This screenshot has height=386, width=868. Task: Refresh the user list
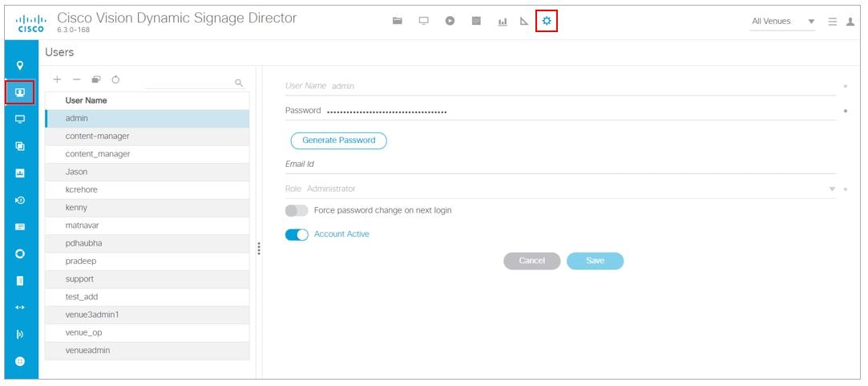click(115, 79)
